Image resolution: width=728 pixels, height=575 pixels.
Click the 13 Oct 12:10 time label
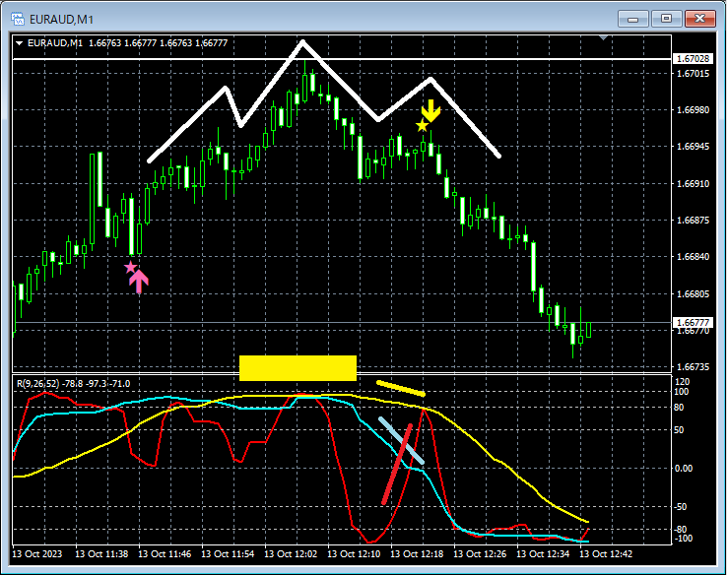354,553
